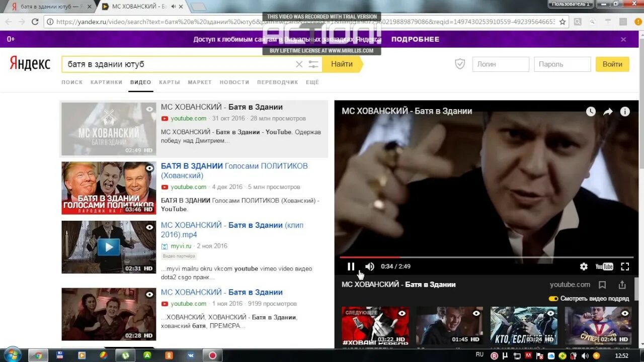This screenshot has height=362, width=644.
Task: Go to the Новости tab
Action: 234,82
